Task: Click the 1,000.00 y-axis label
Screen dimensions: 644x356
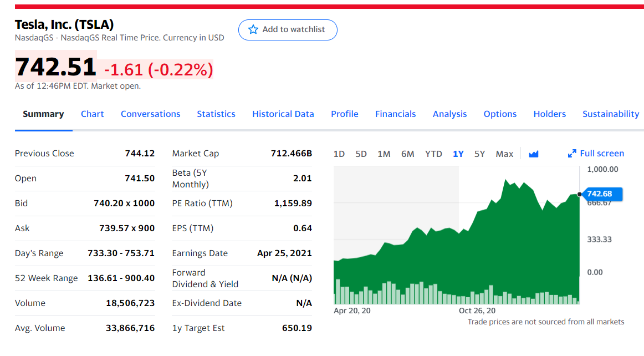Action: point(602,169)
